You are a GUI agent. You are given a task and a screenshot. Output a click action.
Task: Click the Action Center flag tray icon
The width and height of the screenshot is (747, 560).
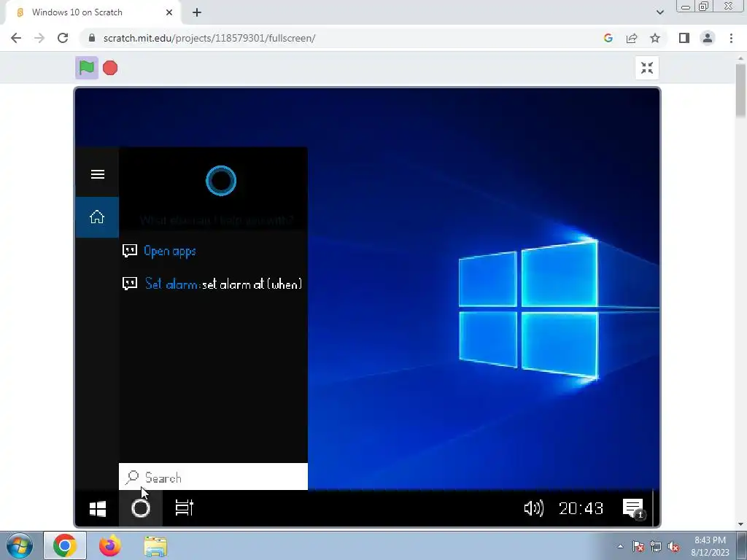pos(638,546)
